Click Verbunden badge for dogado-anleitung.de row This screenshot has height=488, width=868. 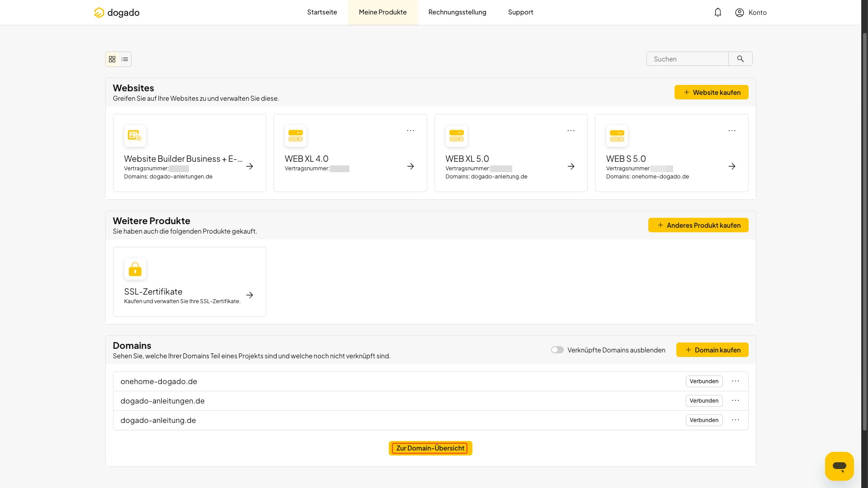704,420
